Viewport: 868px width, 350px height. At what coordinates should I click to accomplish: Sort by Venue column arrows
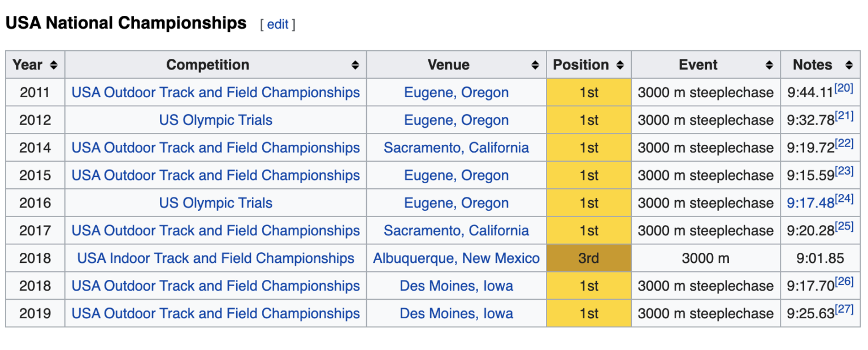click(x=535, y=65)
